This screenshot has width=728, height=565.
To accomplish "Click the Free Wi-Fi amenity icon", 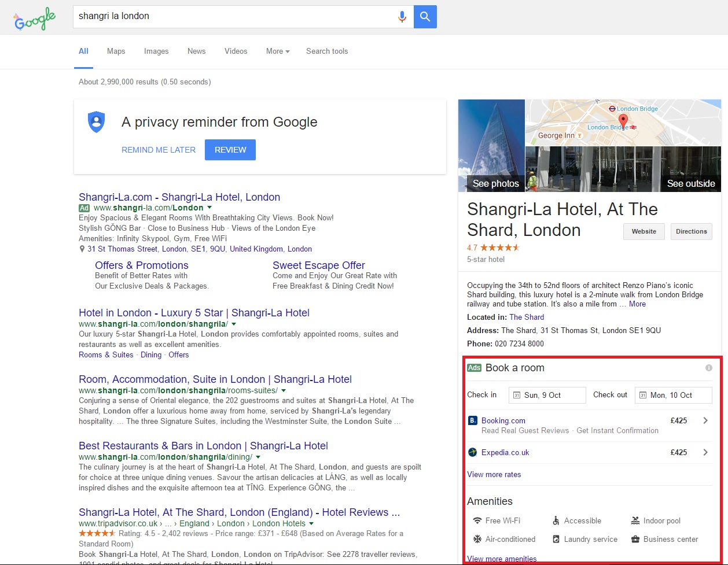I will [477, 520].
